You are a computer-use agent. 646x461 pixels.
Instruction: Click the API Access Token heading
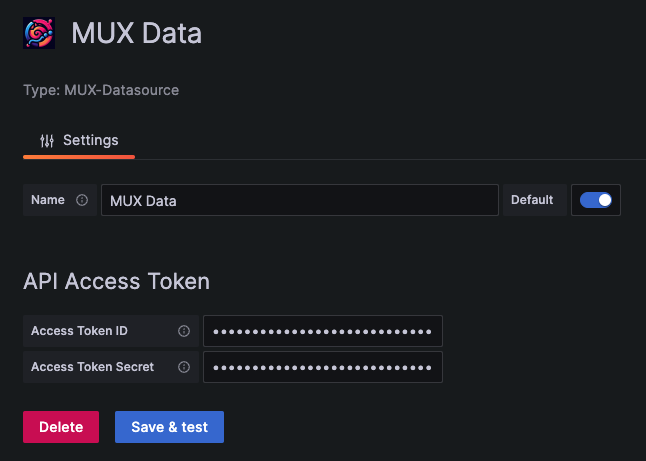tap(117, 281)
